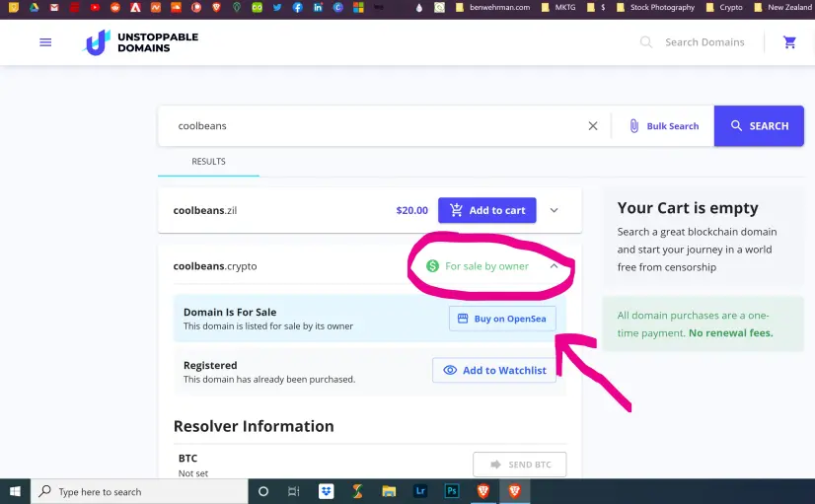Click Buy on OpenSea button
This screenshot has height=504, width=815.
coord(502,319)
